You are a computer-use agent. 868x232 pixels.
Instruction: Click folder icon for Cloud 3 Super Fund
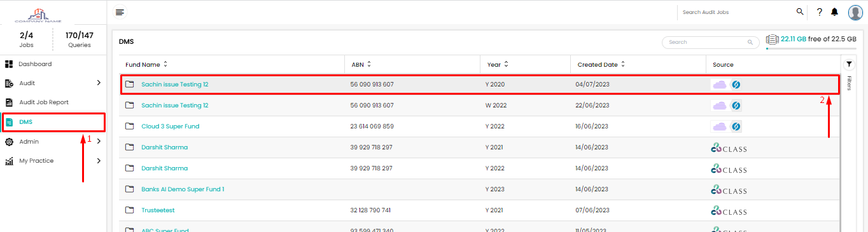(130, 126)
